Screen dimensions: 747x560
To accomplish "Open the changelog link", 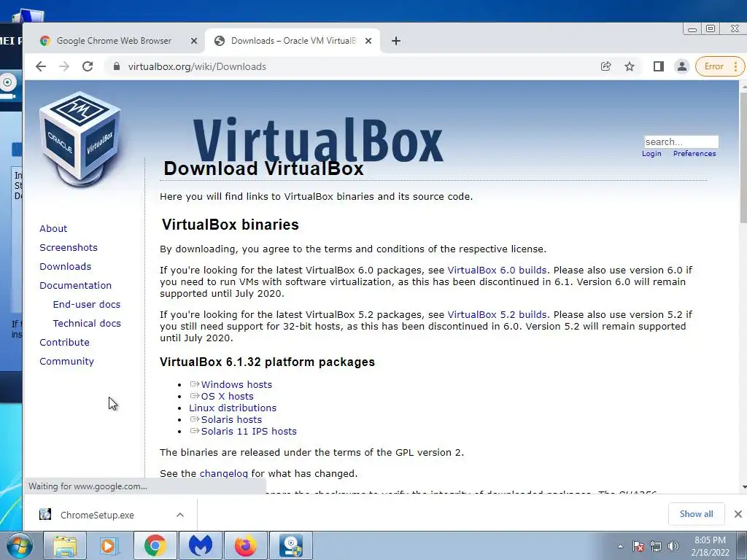I will [223, 474].
